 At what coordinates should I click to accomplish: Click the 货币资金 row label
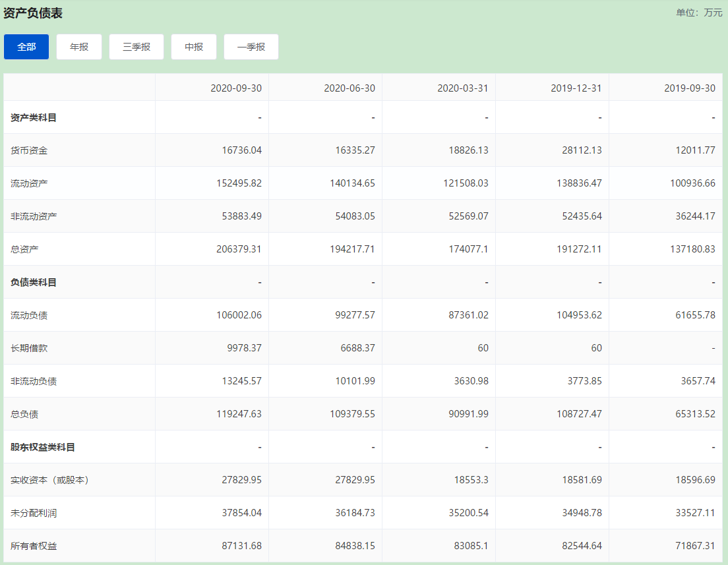29,150
